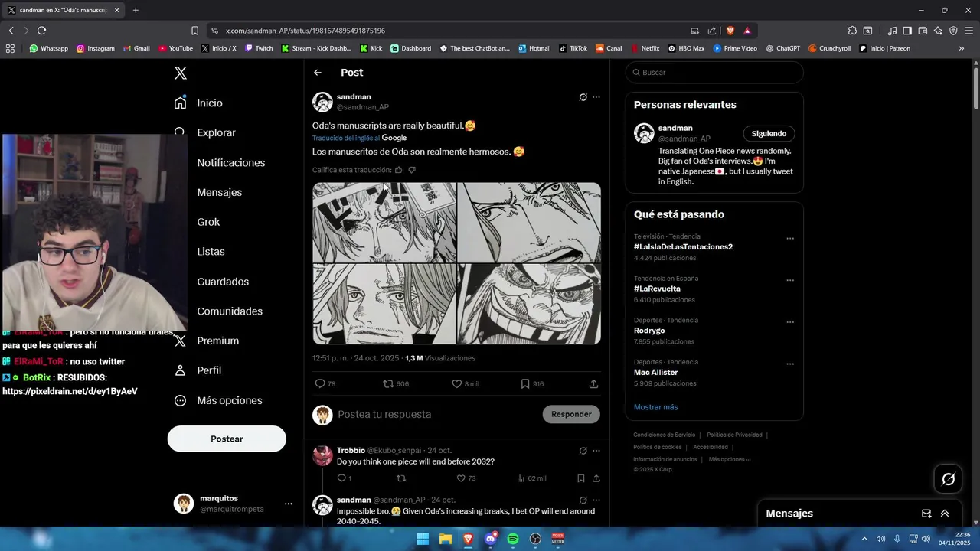The height and width of the screenshot is (551, 980).
Task: Open Inicio home in sidebar
Action: [199, 103]
